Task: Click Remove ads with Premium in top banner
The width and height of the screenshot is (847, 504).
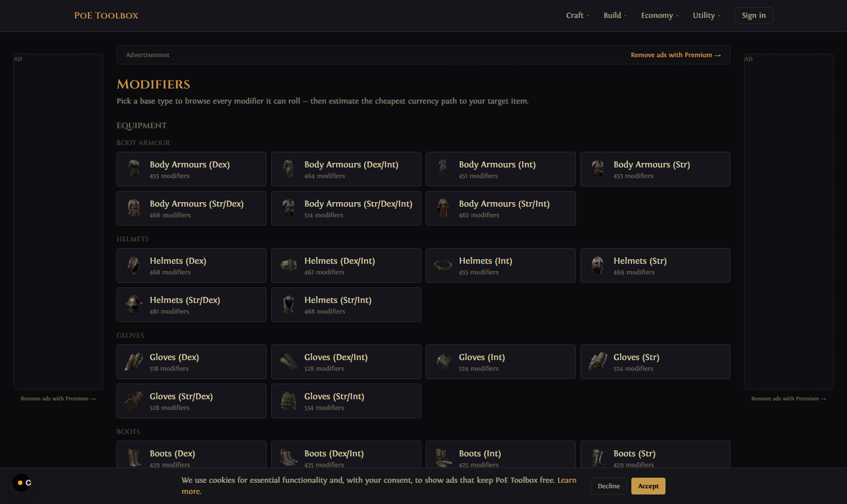Action: point(676,55)
